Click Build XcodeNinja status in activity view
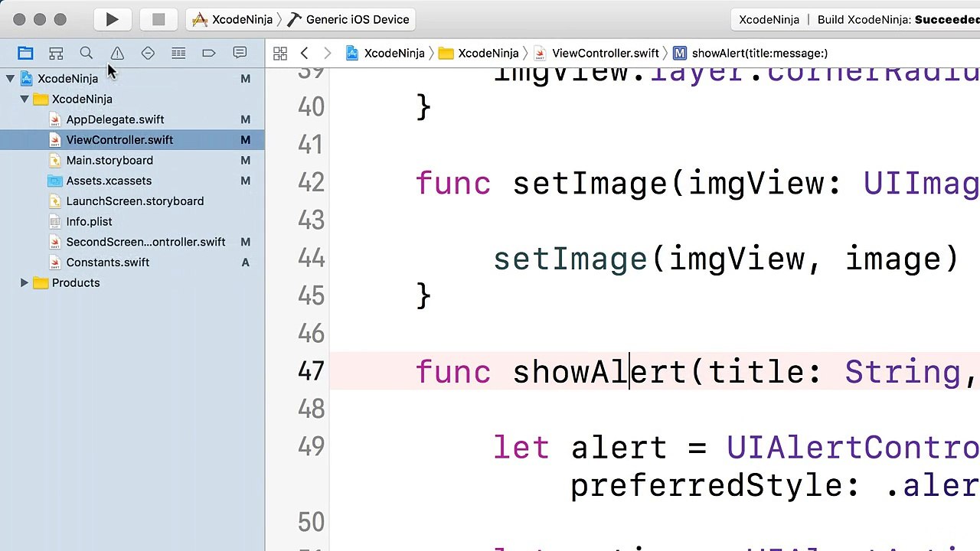This screenshot has width=980, height=551. pos(898,19)
